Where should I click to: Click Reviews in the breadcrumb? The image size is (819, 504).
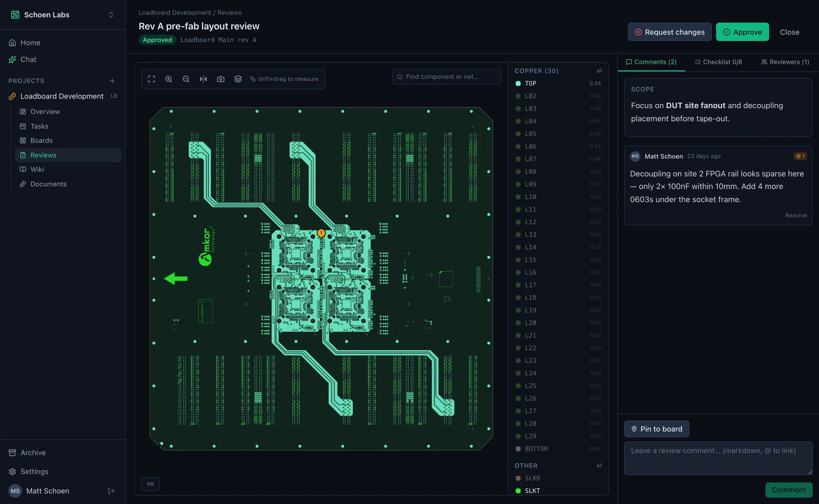point(229,13)
